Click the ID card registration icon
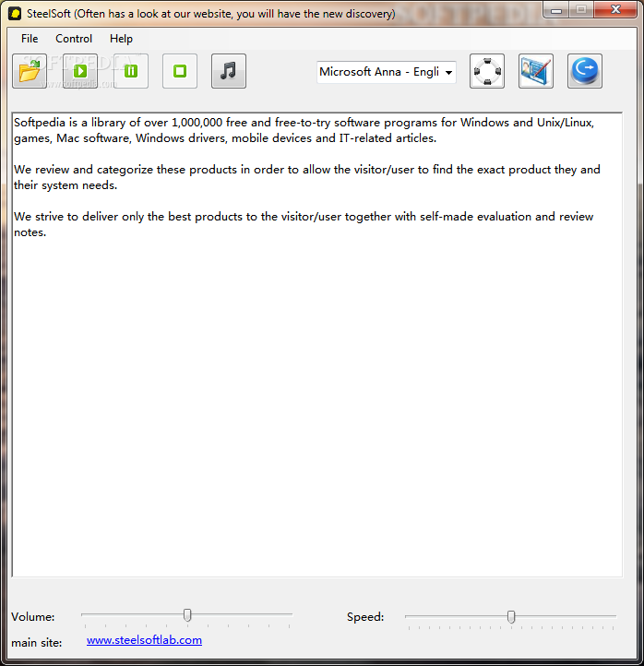This screenshot has width=644, height=666. [x=536, y=71]
